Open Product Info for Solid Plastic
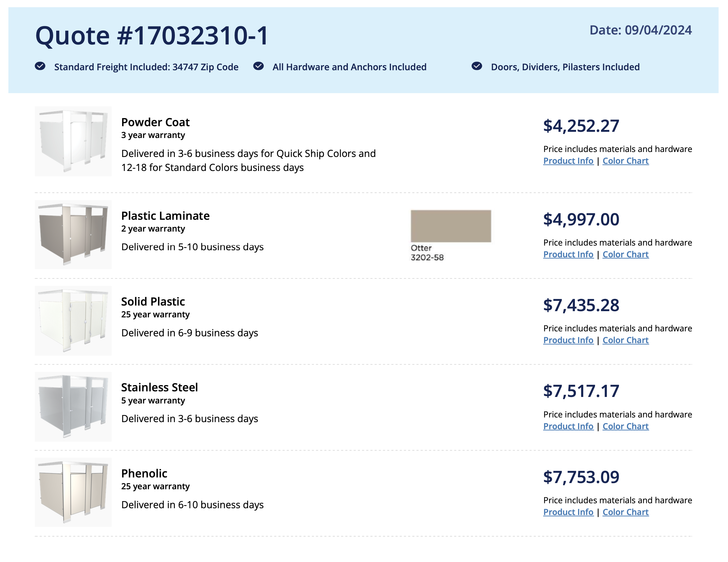This screenshot has height=562, width=728. pyautogui.click(x=568, y=340)
